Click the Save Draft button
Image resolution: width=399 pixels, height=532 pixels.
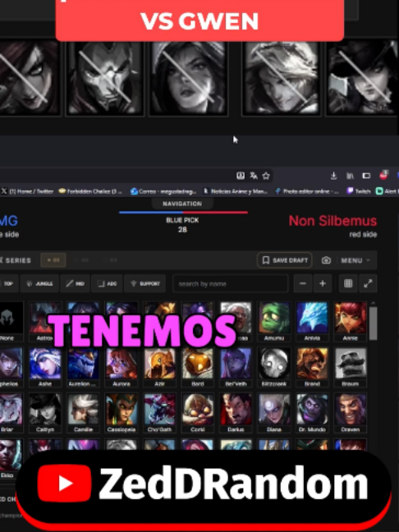click(285, 260)
